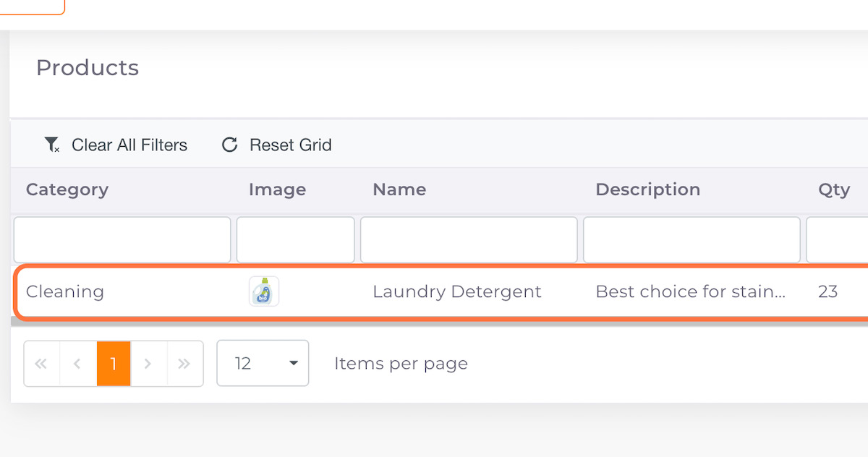Go to the next page

[x=148, y=363]
